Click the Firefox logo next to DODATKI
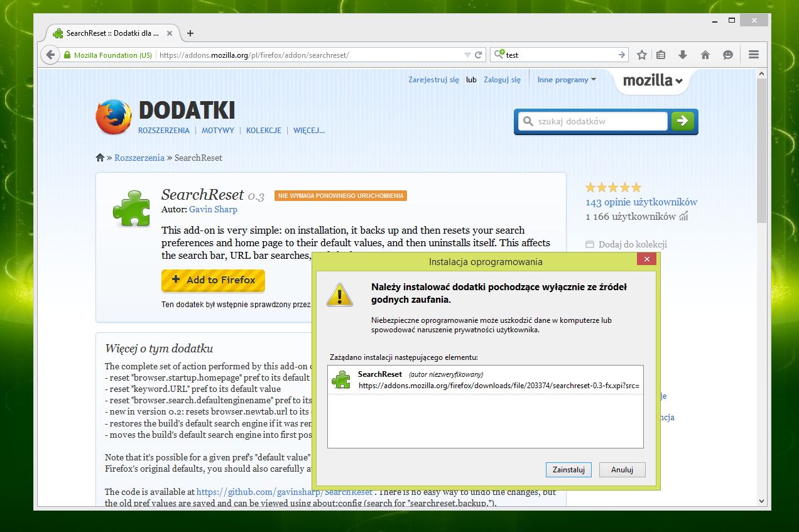Screen dimensions: 799x532 click(114, 117)
